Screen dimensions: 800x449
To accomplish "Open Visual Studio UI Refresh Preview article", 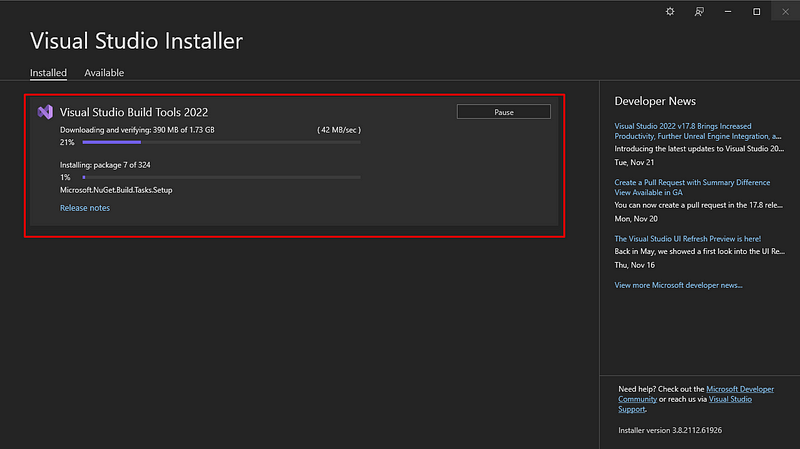I will click(x=687, y=239).
